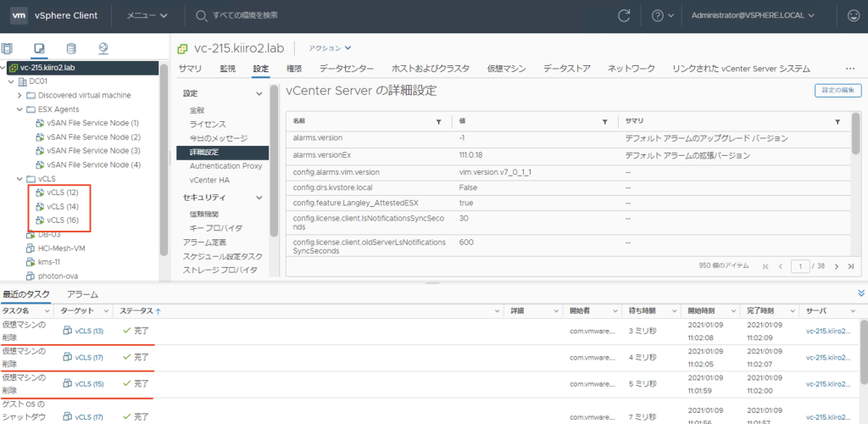This screenshot has width=868, height=424.
Task: Open the アクション dropdown
Action: 330,48
